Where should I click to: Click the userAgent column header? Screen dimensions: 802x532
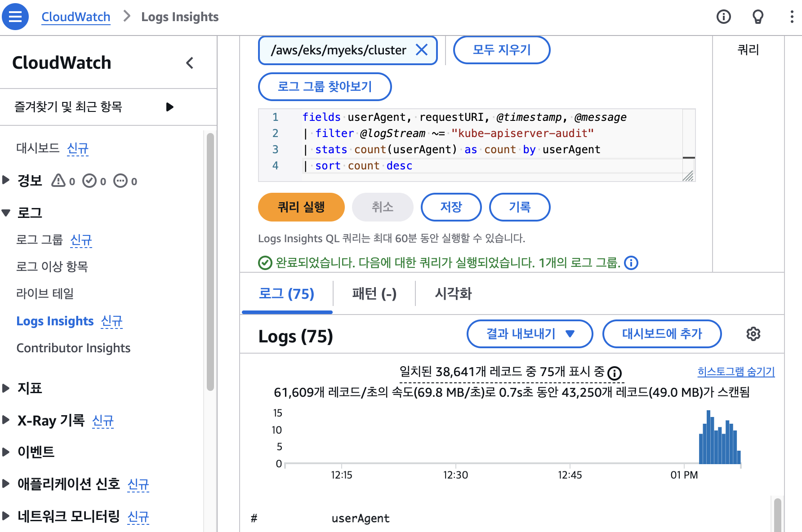click(361, 519)
